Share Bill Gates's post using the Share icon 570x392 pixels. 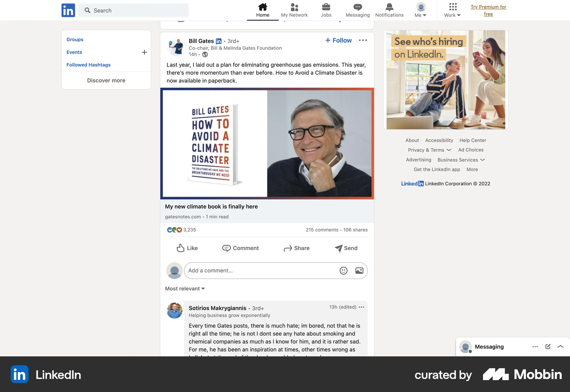click(x=297, y=248)
